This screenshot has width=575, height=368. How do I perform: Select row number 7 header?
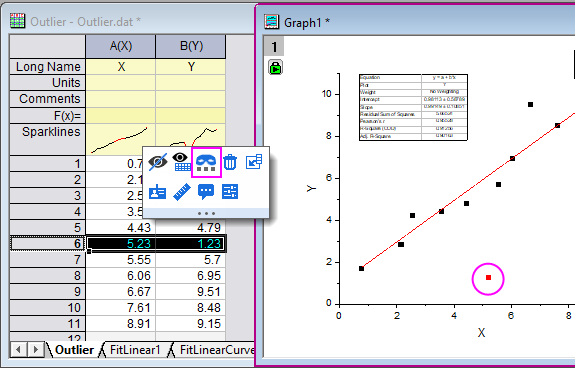(48, 260)
